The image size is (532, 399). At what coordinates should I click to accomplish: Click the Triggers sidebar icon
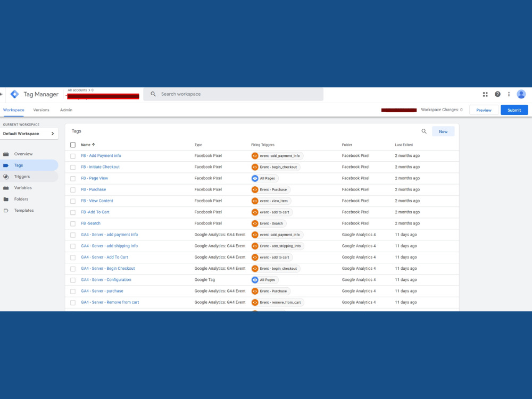click(x=6, y=177)
